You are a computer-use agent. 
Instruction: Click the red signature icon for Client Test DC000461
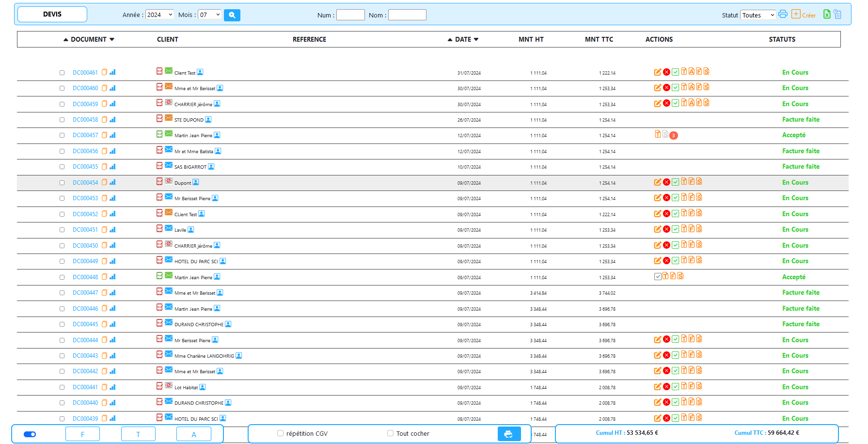(159, 71)
